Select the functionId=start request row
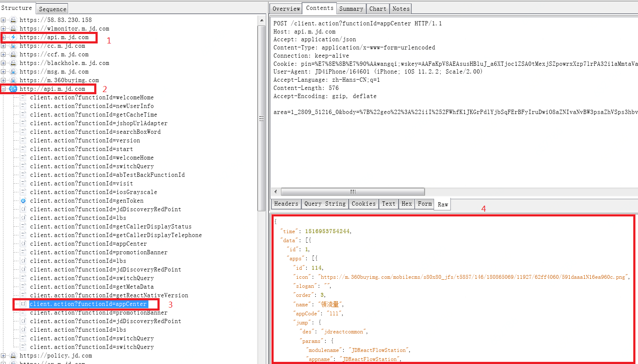Viewport: 638px width, 364px height. point(81,149)
